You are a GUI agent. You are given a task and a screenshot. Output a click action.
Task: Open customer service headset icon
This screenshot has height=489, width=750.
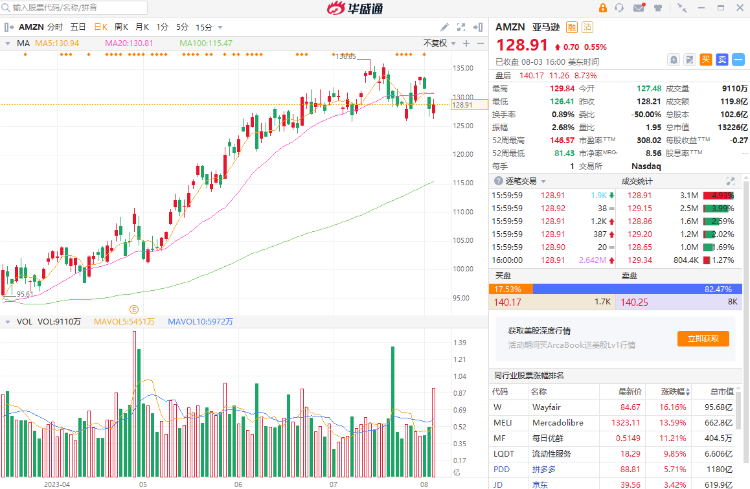pos(619,8)
